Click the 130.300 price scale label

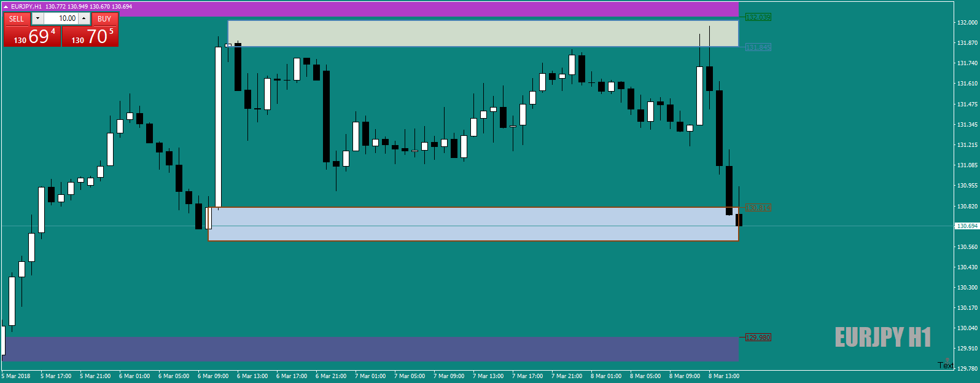click(x=967, y=288)
